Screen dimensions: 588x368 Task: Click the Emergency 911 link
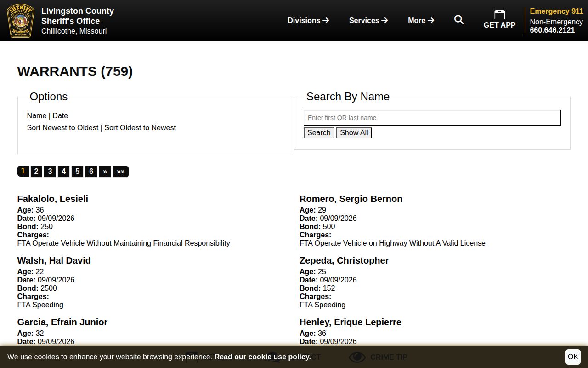point(556,11)
